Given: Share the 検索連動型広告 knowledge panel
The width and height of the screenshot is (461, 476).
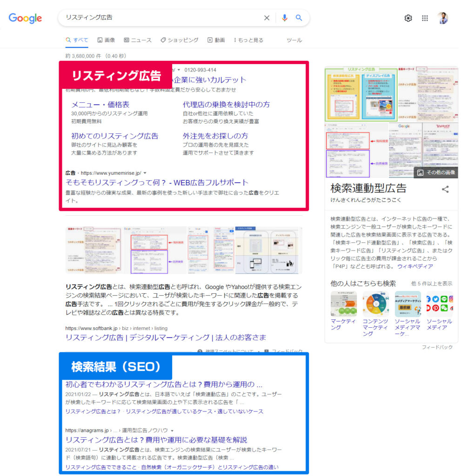Looking at the screenshot, I should coord(445,190).
